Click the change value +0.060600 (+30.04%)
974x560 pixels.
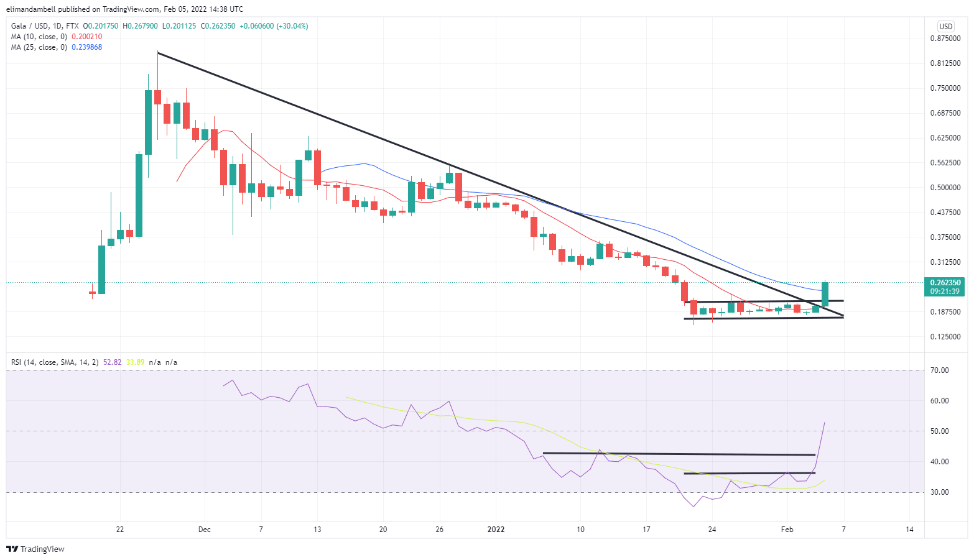click(274, 26)
